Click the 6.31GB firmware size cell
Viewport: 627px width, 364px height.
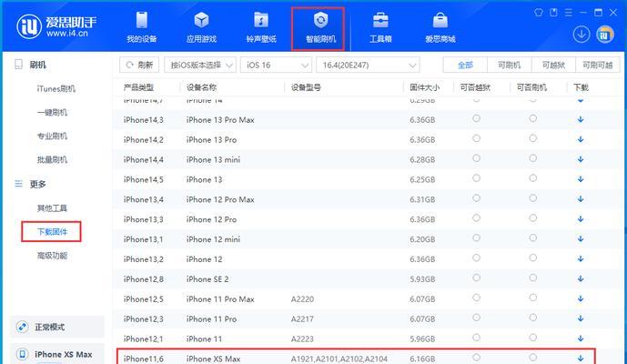coord(422,199)
